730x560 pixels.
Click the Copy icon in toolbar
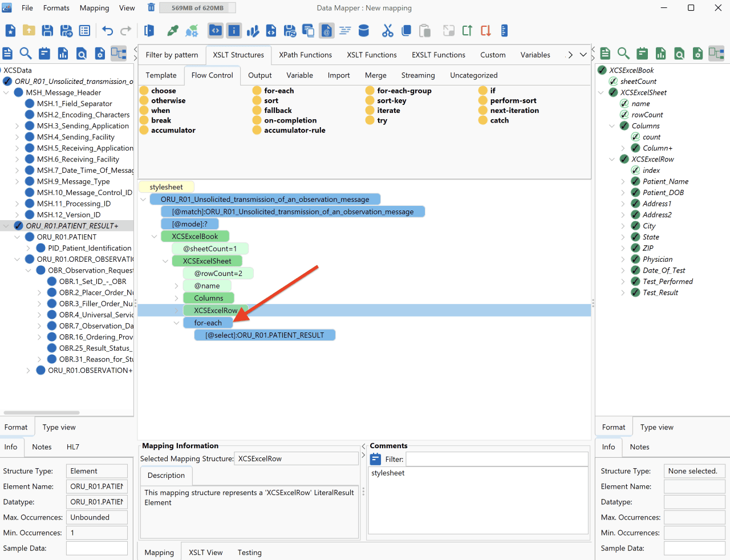tap(406, 31)
